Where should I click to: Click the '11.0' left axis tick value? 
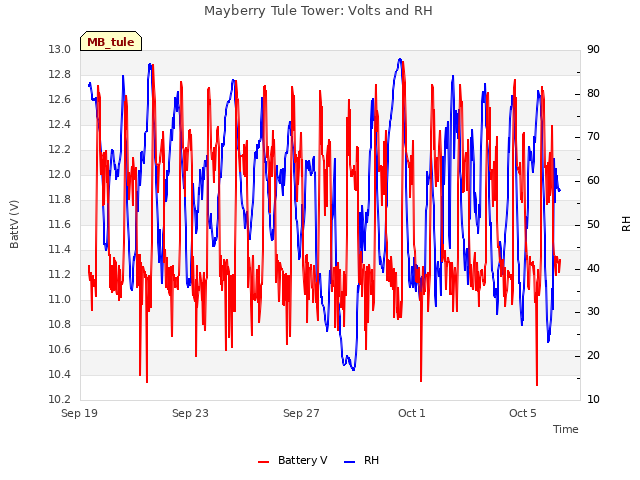(x=60, y=300)
